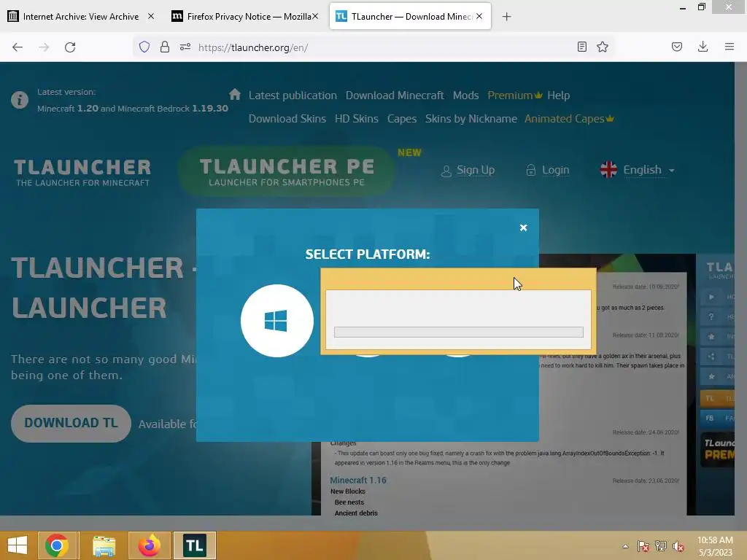Screen dimensions: 747x560
Task: Close the TLauncher tab
Action: (479, 16)
